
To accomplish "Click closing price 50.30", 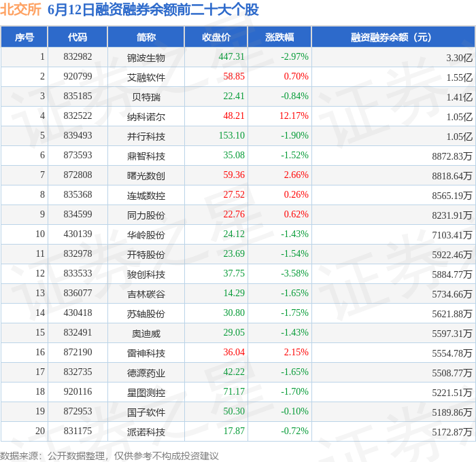I will click(x=234, y=412).
